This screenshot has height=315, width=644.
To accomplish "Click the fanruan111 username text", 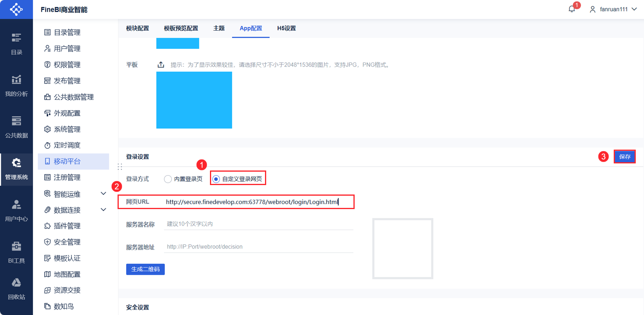I will click(x=614, y=9).
